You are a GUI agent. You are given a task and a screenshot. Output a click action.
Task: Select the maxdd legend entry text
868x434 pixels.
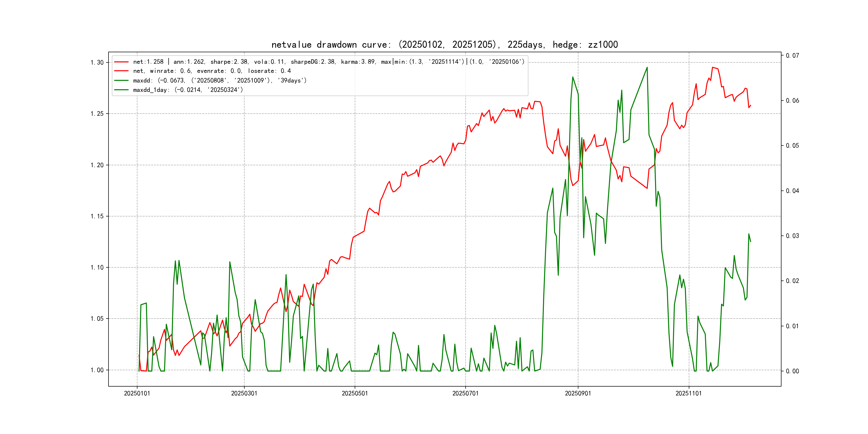[220, 81]
